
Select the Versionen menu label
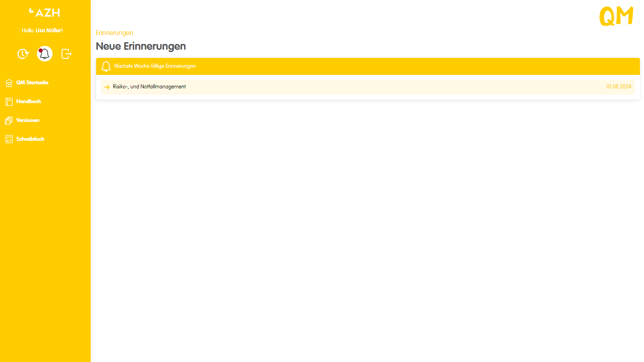click(28, 120)
